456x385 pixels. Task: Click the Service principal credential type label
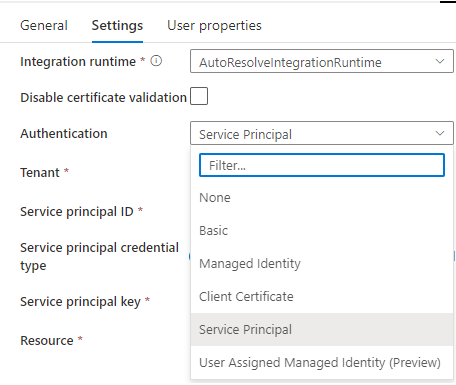(99, 256)
